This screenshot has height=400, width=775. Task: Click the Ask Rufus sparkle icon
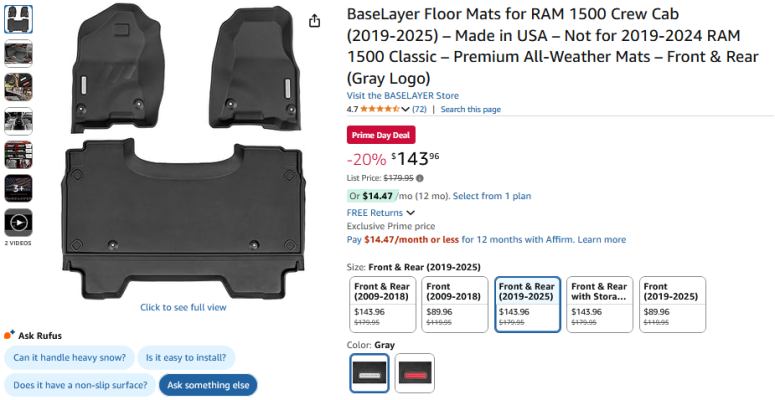[x=9, y=335]
